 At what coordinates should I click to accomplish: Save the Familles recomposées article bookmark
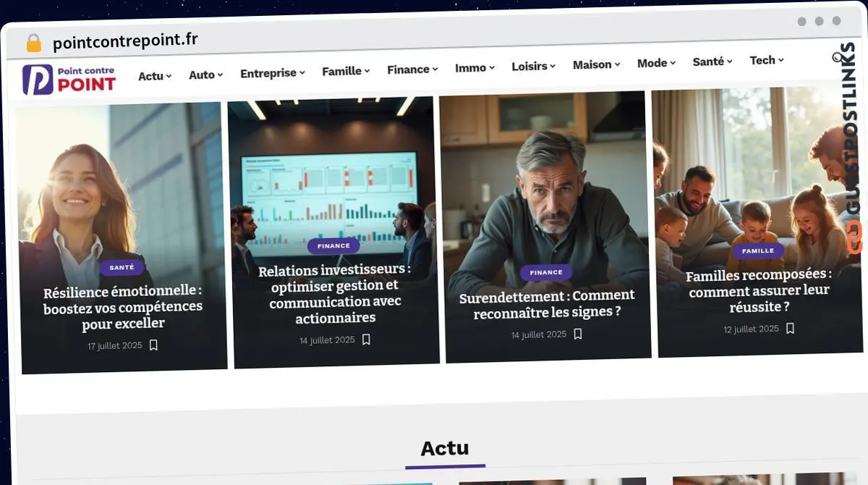(790, 328)
